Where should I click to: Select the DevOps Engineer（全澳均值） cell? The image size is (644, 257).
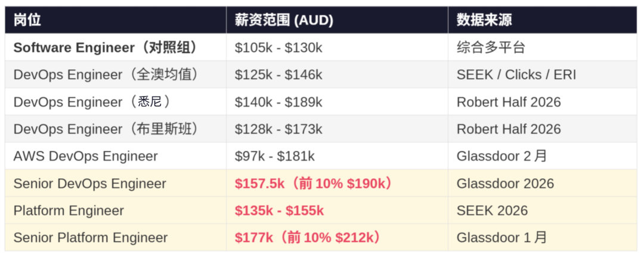(106, 75)
